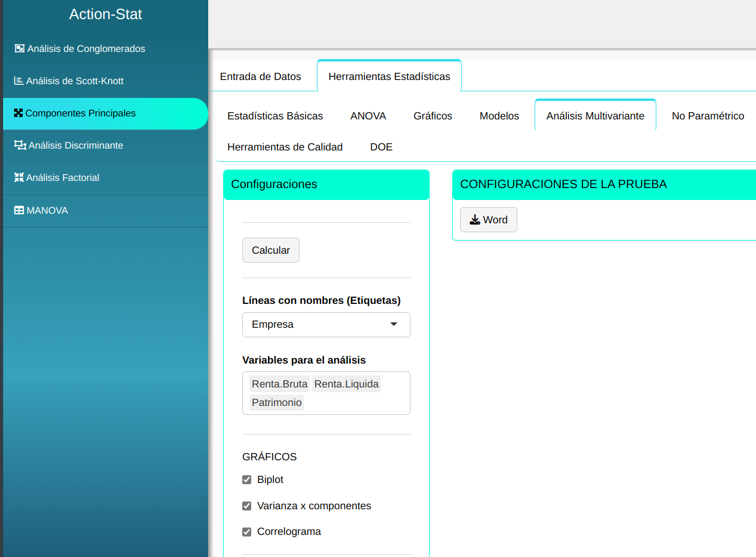Click the MANOVA table icon
Image resolution: width=756 pixels, height=557 pixels.
tap(19, 211)
